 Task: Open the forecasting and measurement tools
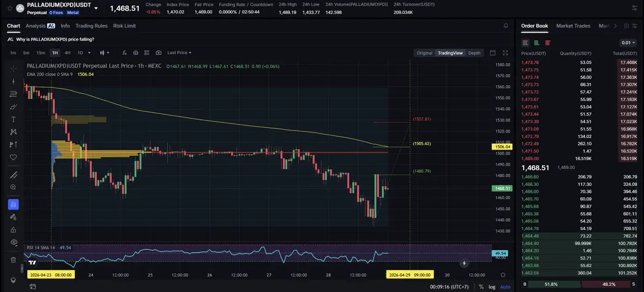(x=13, y=145)
